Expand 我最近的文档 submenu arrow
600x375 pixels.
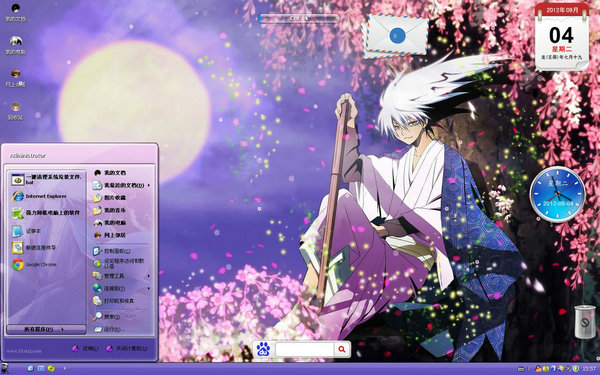(148, 185)
